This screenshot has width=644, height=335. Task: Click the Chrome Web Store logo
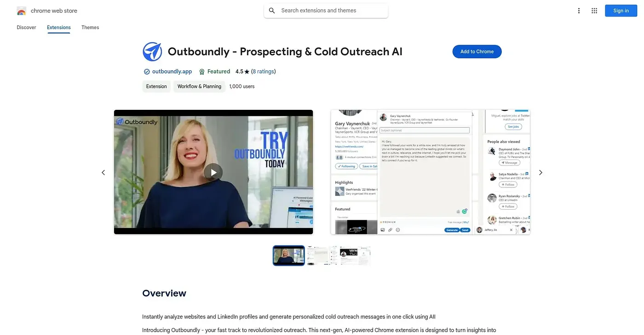(21, 11)
